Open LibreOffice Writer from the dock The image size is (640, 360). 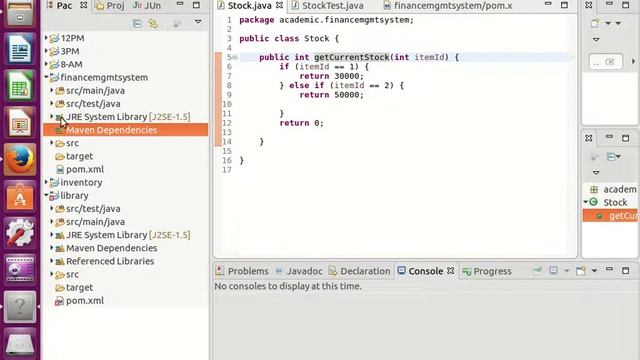[x=20, y=49]
